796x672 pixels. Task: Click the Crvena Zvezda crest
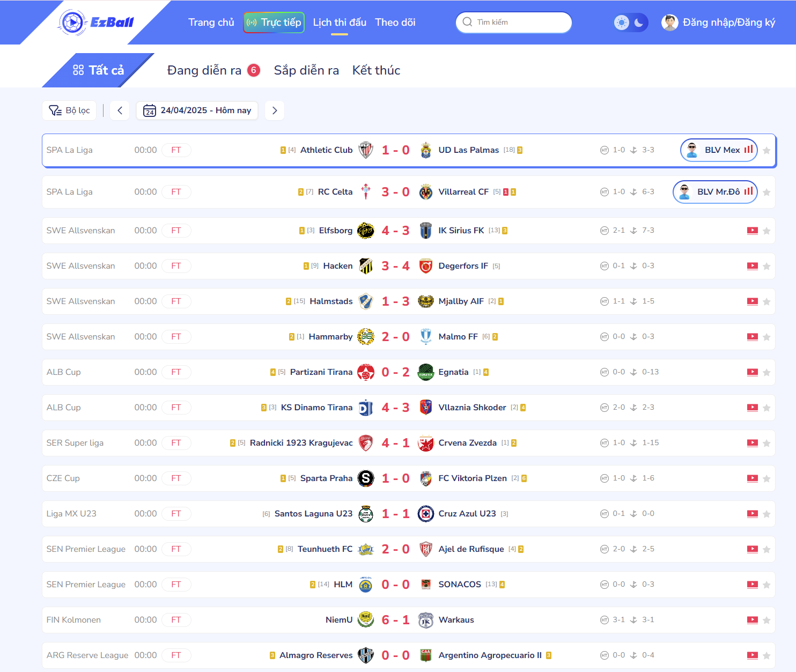[x=426, y=443]
